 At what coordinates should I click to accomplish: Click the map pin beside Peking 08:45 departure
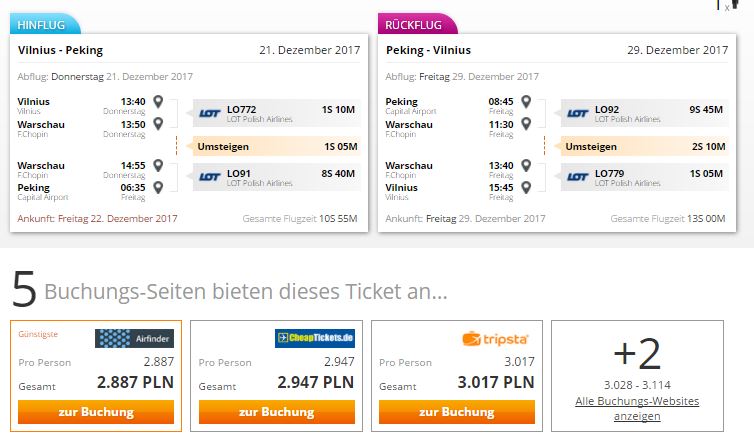(527, 101)
